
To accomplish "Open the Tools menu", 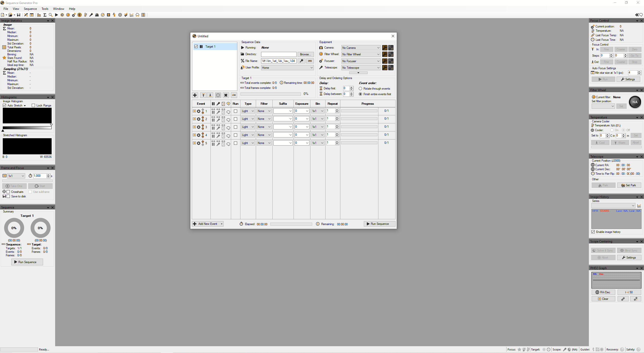I will point(45,9).
